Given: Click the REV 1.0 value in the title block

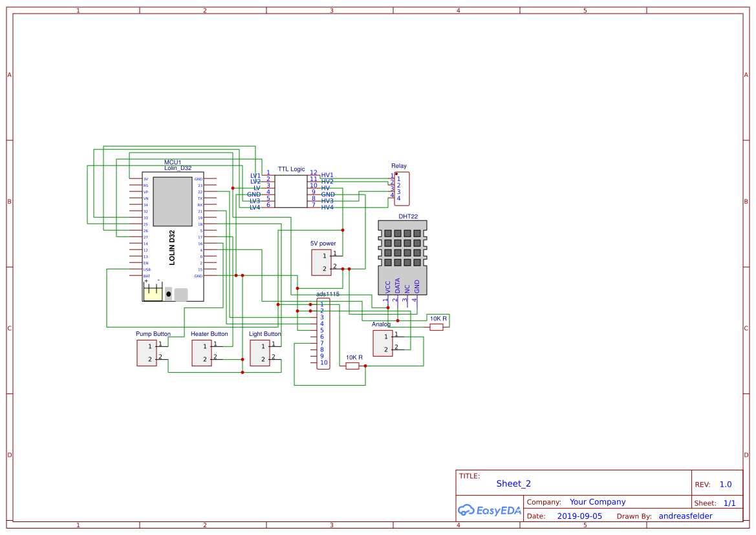Looking at the screenshot, I should point(725,483).
